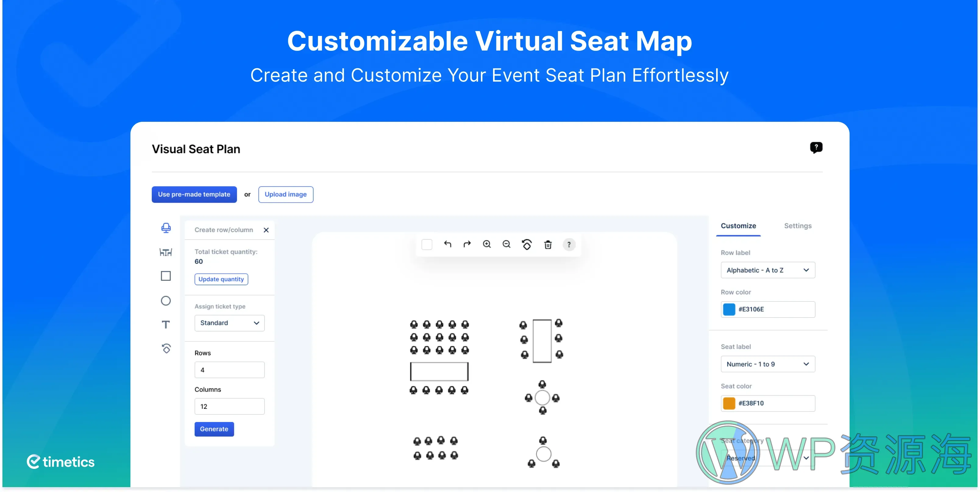Select the lower round table with three seats
The image size is (980, 492).
click(x=544, y=454)
